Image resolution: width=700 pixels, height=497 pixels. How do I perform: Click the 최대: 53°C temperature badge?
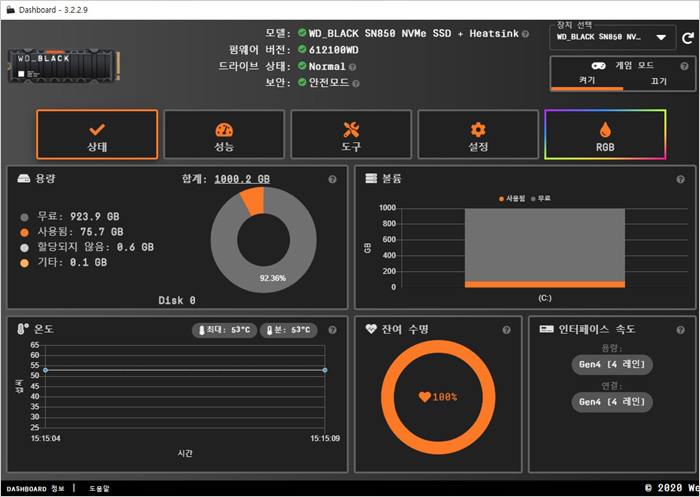point(224,330)
